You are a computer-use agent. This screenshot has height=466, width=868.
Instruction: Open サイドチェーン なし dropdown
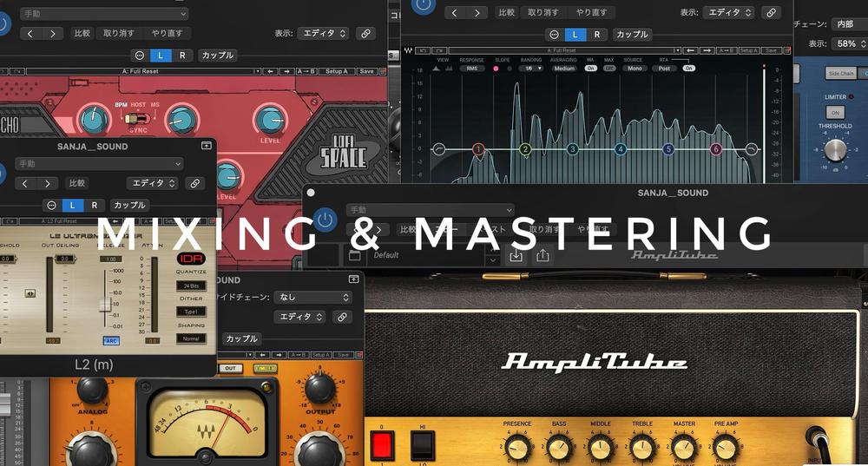312,297
